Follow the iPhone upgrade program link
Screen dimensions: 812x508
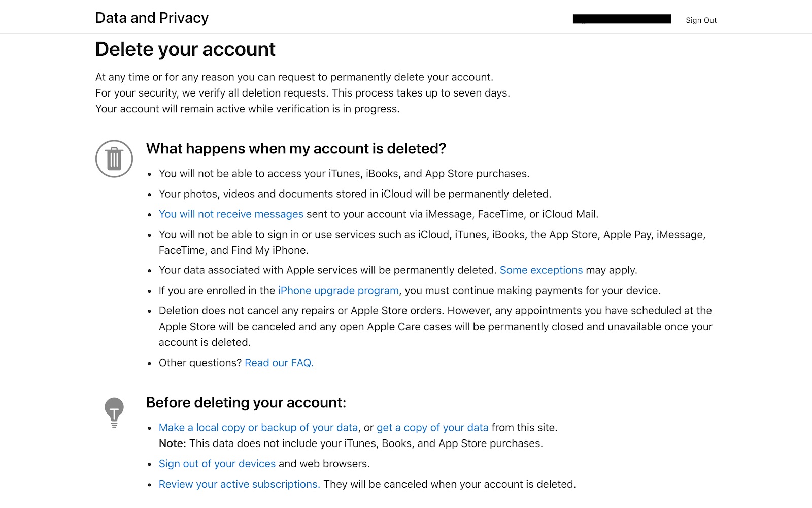pyautogui.click(x=338, y=291)
